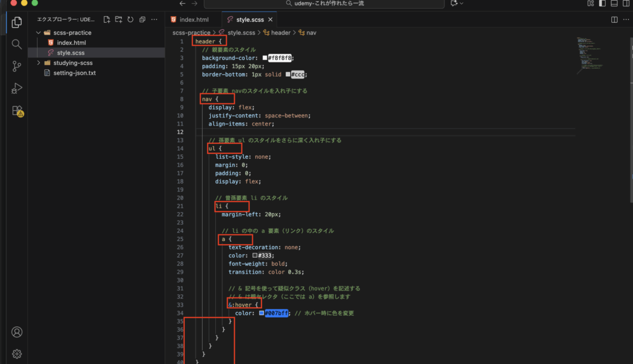Refresh the Explorer file tree
Viewport: 633px width, 364px height.
pos(130,20)
